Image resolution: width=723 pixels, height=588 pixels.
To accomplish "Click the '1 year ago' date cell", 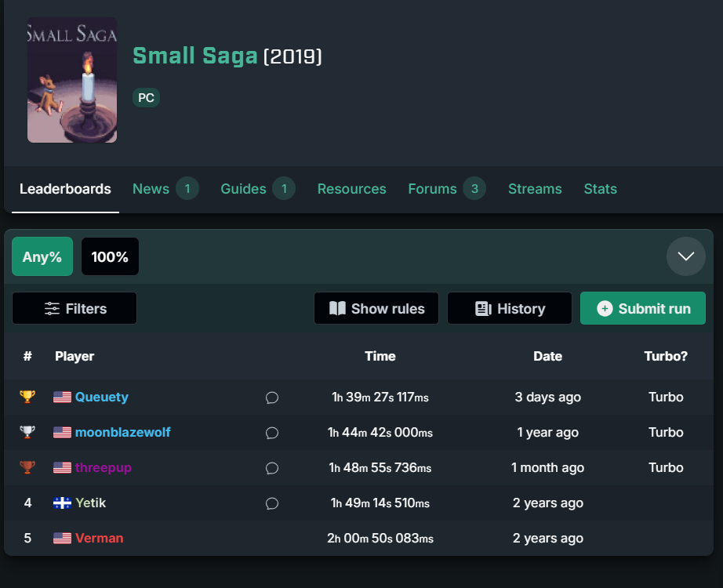I will (x=548, y=432).
